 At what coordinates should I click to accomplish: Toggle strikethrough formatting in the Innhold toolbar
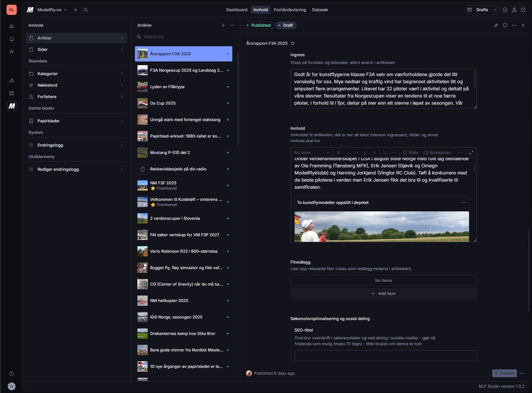374,152
